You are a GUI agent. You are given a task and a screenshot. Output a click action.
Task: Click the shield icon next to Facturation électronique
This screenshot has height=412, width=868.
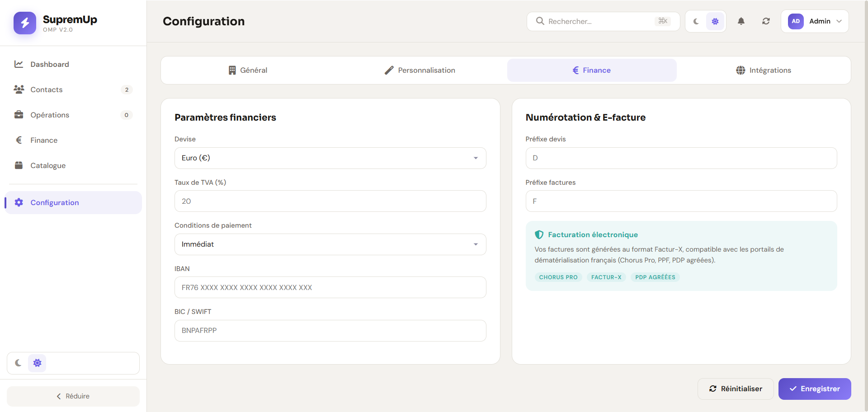pyautogui.click(x=539, y=234)
